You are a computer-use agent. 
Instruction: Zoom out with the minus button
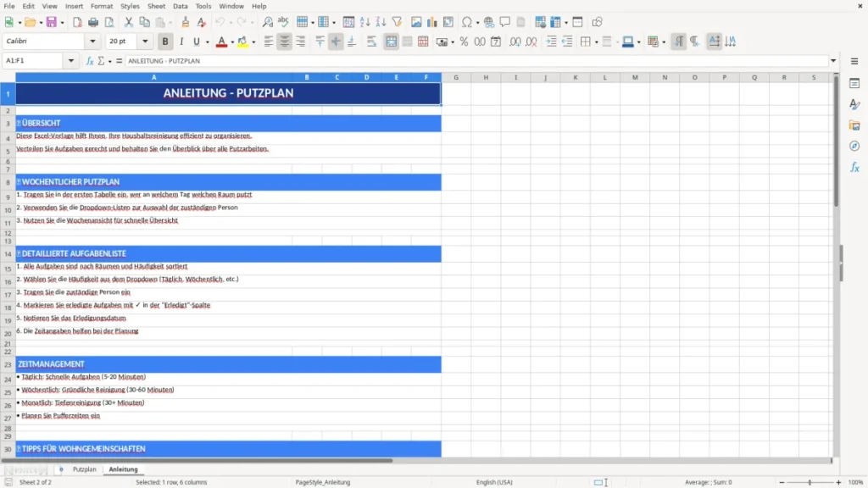point(782,482)
